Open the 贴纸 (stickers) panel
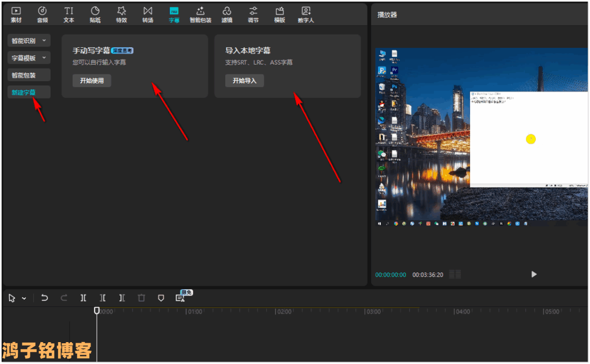The height and width of the screenshot is (364, 590). point(95,14)
